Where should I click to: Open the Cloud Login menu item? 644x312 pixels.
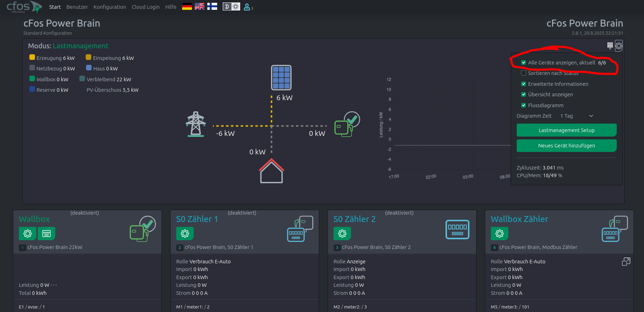pyautogui.click(x=145, y=7)
